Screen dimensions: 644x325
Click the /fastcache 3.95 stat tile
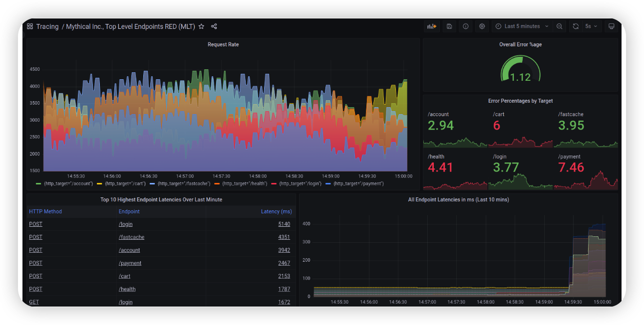(586, 129)
